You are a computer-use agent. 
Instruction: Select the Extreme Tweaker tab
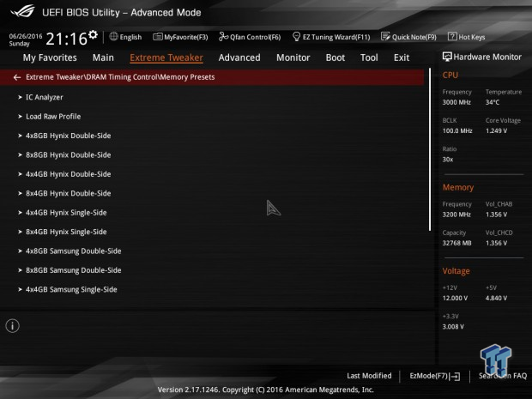[166, 57]
